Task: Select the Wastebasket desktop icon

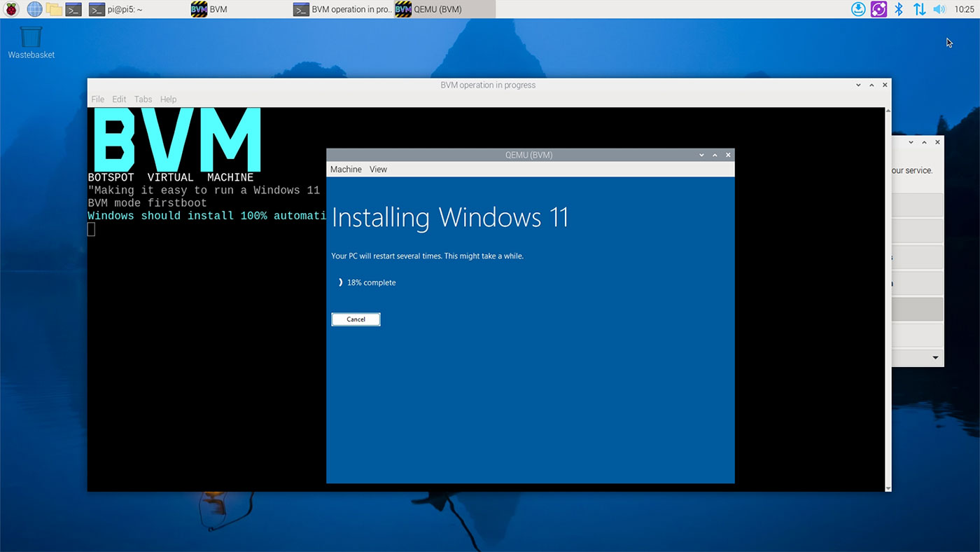Action: click(x=31, y=42)
